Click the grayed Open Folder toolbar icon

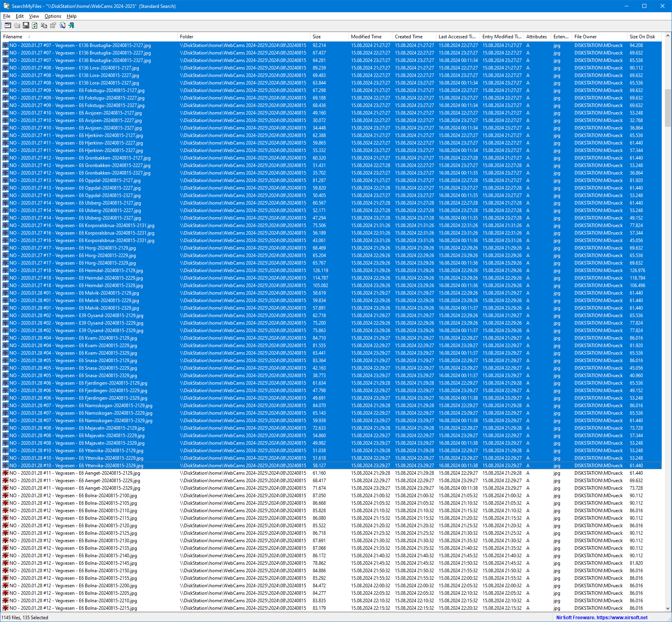click(17, 25)
